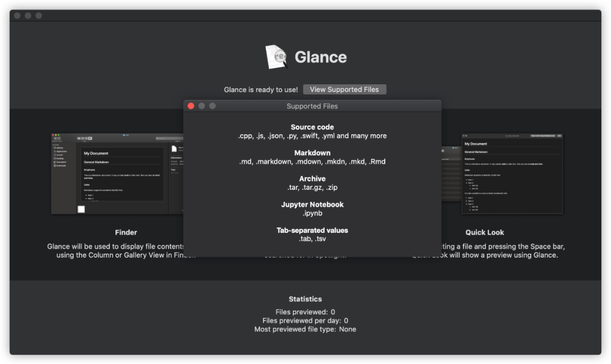Open the Finder preview screenshot thumbnail

[x=117, y=174]
